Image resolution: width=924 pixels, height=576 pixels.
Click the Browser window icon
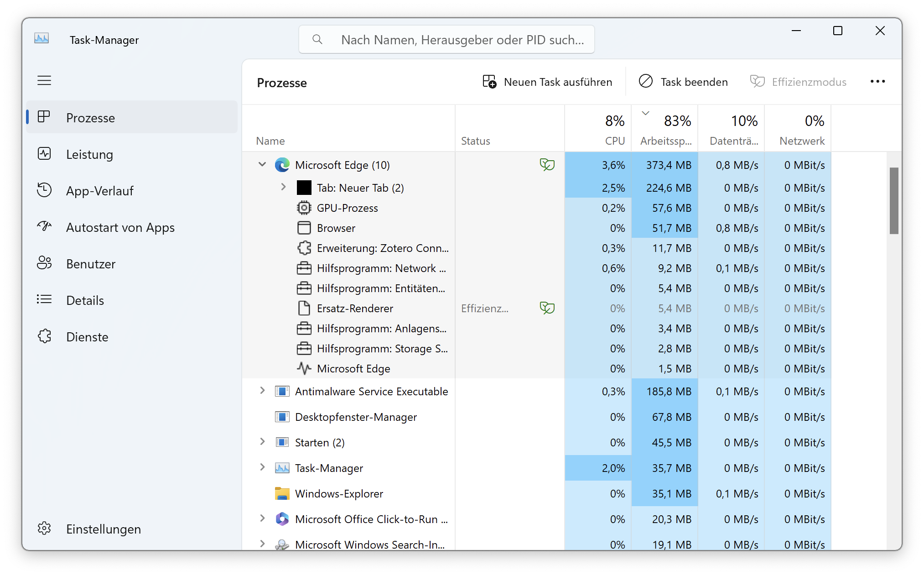pos(304,228)
